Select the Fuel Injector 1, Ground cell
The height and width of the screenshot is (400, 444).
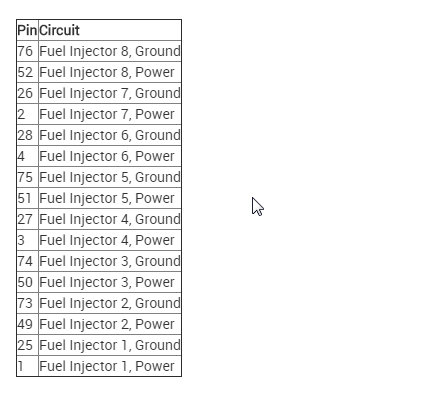110,345
